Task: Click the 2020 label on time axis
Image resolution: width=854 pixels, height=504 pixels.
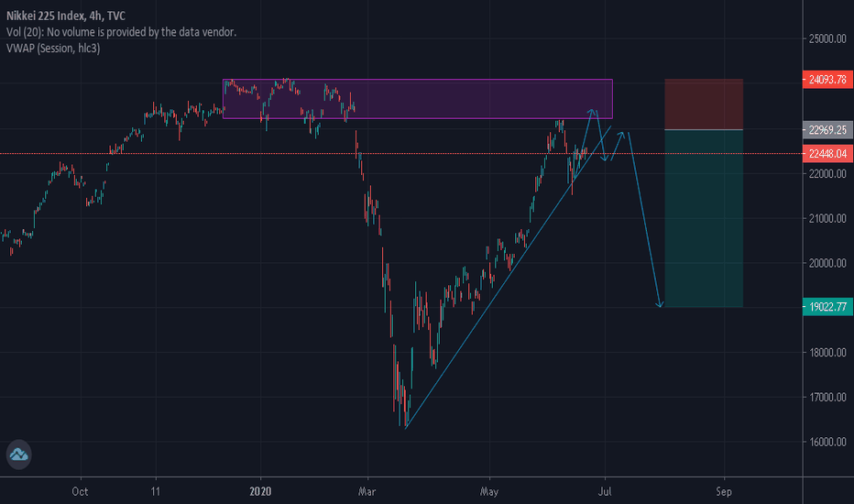Action: click(260, 491)
